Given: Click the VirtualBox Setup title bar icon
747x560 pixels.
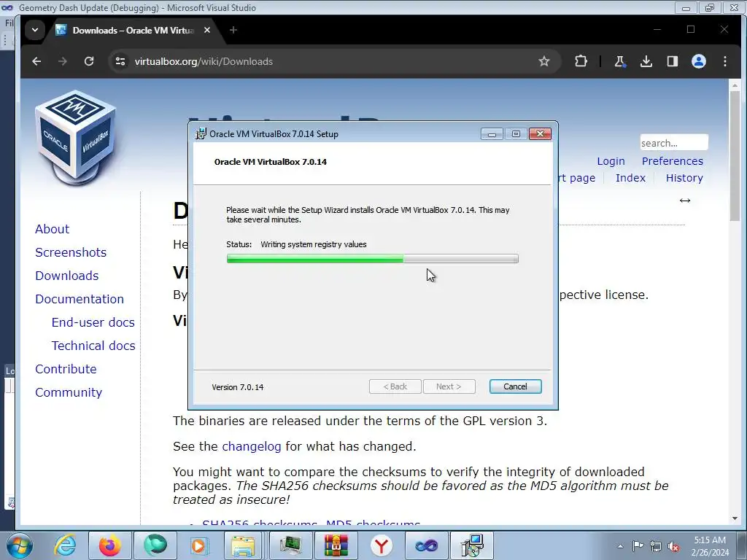Looking at the screenshot, I should (201, 134).
